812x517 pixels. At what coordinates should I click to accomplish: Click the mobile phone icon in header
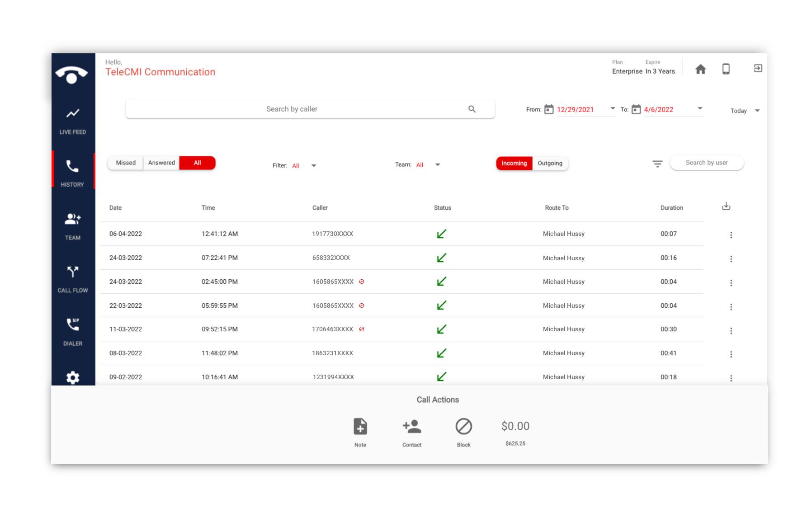tap(726, 69)
